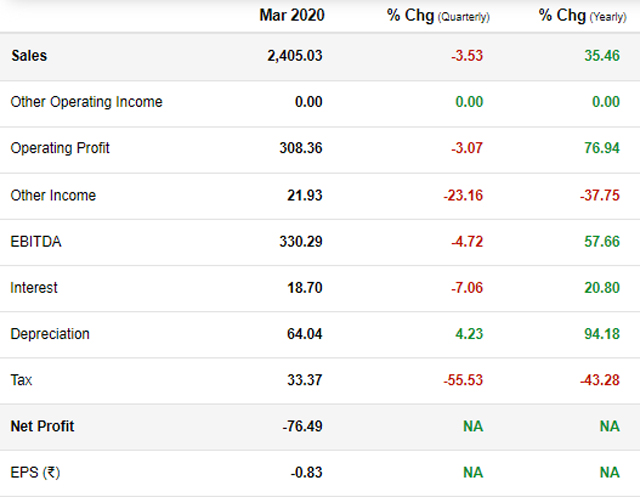Select the Operating Profit value 308.36
This screenshot has width=640, height=497.
click(x=301, y=148)
